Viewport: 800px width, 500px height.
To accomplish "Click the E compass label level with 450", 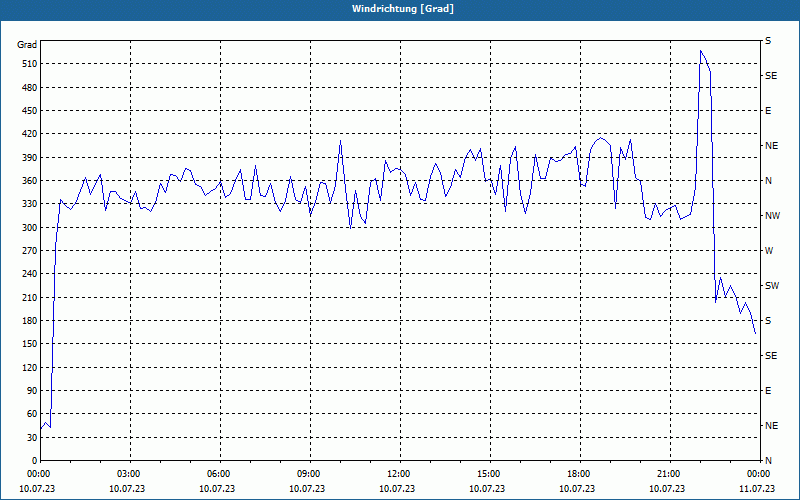I will tap(768, 111).
